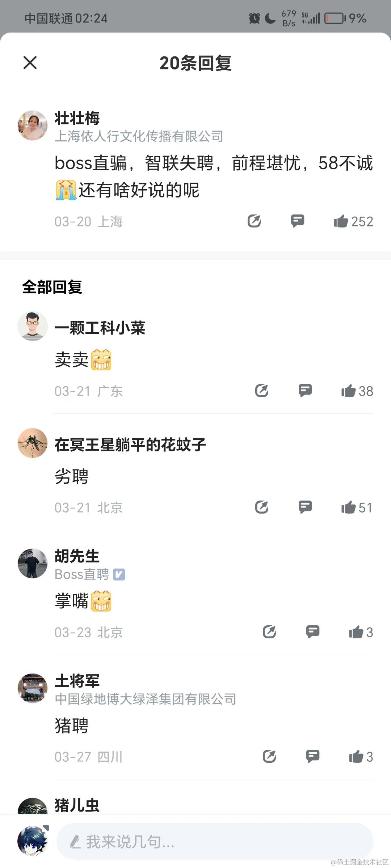Share 土将军's 猪聘 reply
The width and height of the screenshot is (391, 868).
tap(269, 756)
